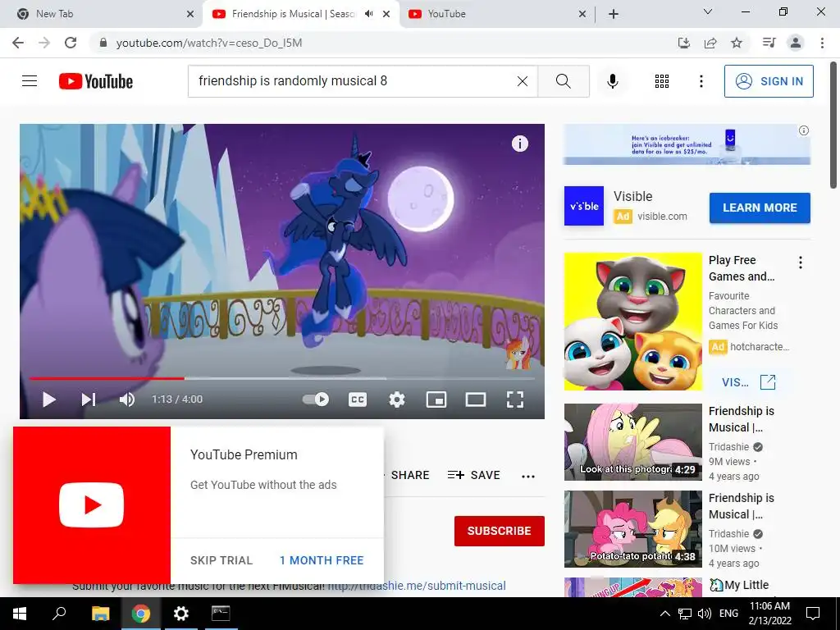
Task: Open the submit-musical description link
Action: 417,586
